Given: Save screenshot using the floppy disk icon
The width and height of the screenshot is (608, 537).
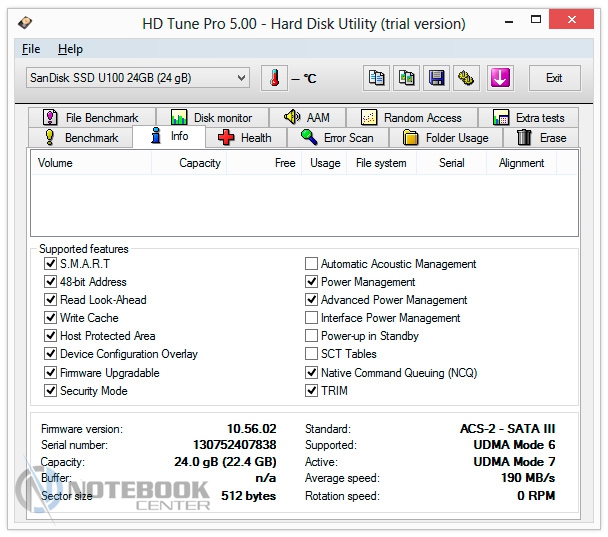Looking at the screenshot, I should pyautogui.click(x=436, y=78).
